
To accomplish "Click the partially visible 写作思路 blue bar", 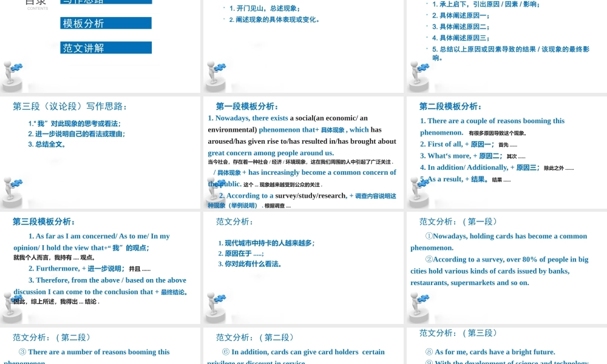I will point(106,2).
